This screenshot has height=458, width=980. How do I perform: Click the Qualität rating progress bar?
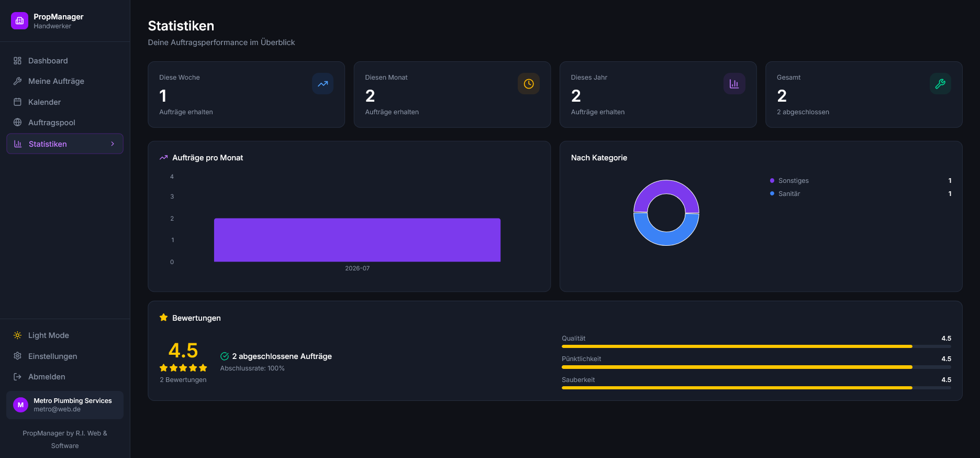coord(756,346)
